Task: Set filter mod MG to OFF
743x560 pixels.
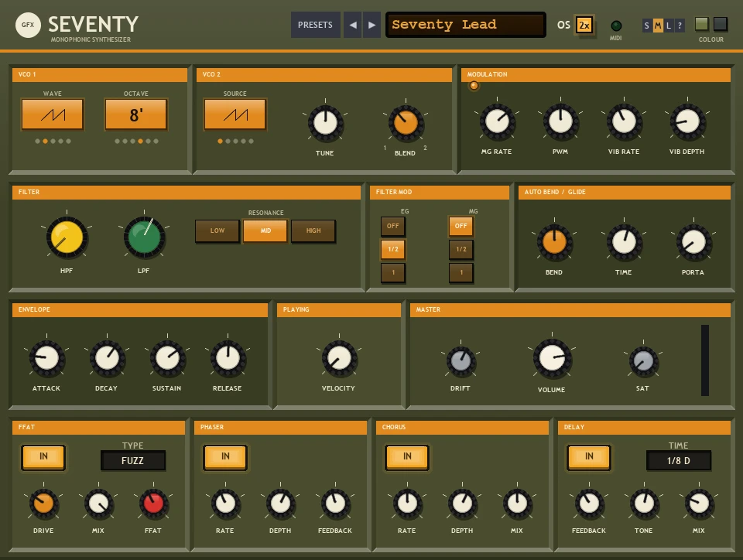Action: pos(461,227)
